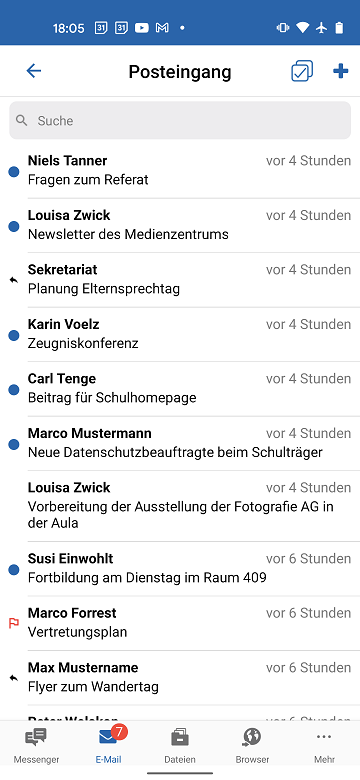The width and height of the screenshot is (360, 780).
Task: Click unread dot beside Karin Voelz
Action: [14, 335]
